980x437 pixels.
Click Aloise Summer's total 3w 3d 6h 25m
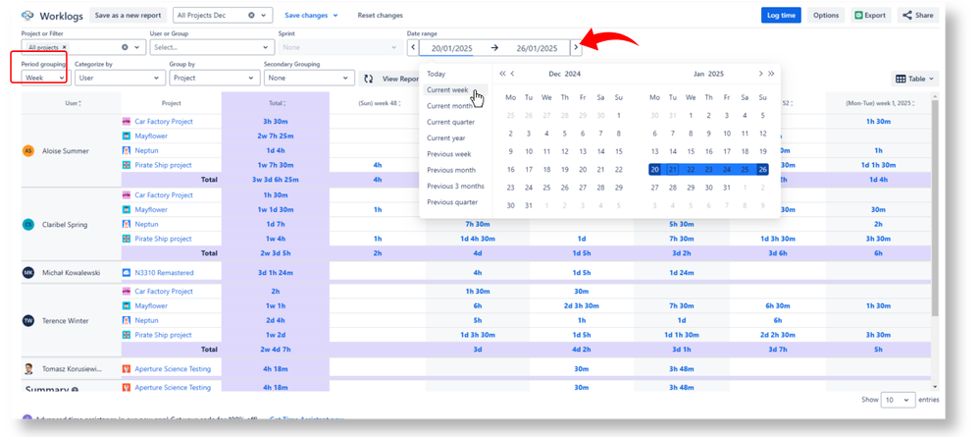pos(275,180)
